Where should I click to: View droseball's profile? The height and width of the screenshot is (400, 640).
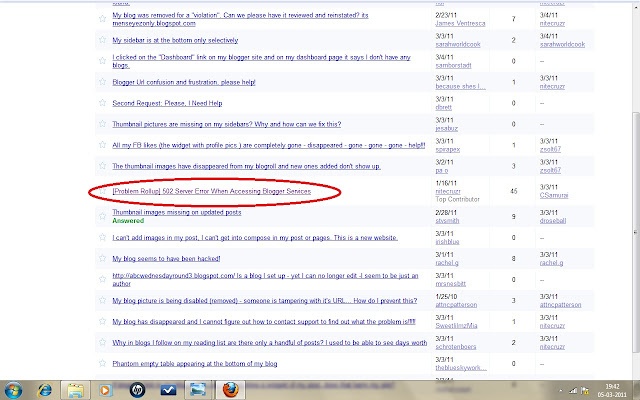[553, 220]
